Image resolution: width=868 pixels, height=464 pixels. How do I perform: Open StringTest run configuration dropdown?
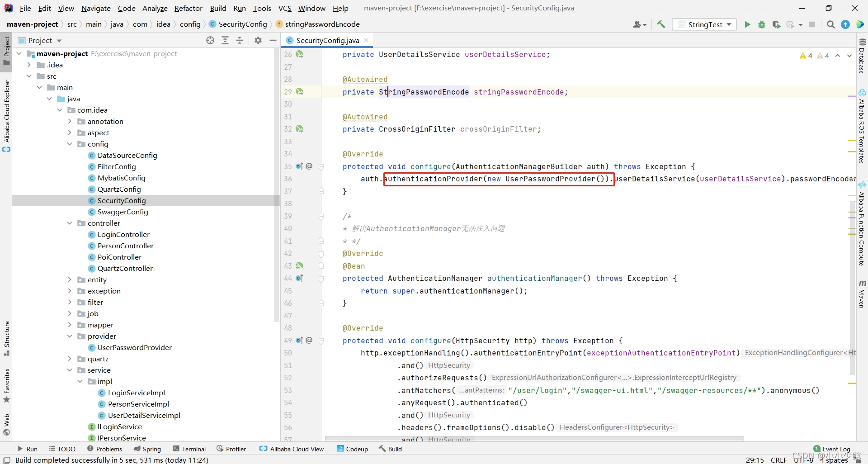(x=704, y=24)
